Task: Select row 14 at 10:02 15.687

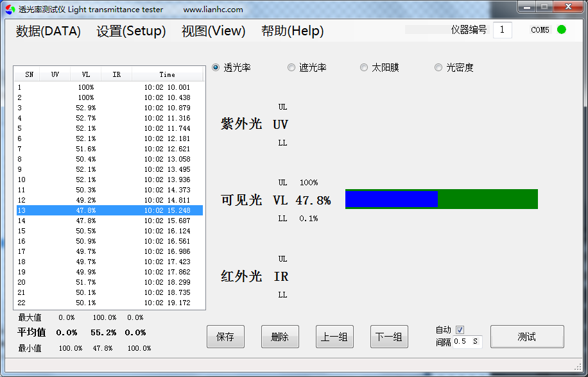Action: click(110, 221)
